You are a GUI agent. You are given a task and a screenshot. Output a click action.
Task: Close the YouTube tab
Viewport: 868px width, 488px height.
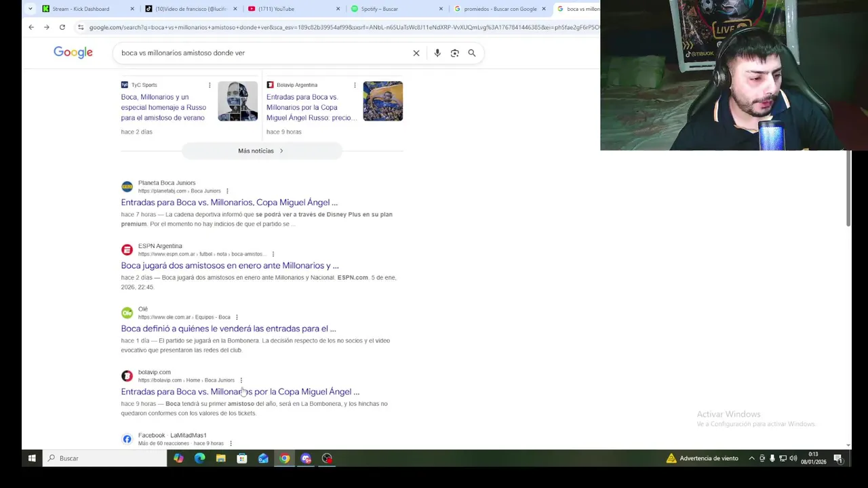[338, 9]
